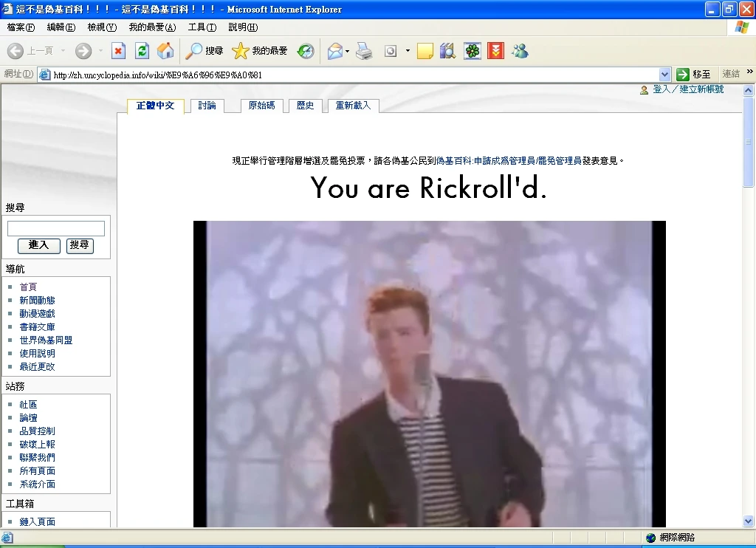Click the Print icon

[x=365, y=51]
